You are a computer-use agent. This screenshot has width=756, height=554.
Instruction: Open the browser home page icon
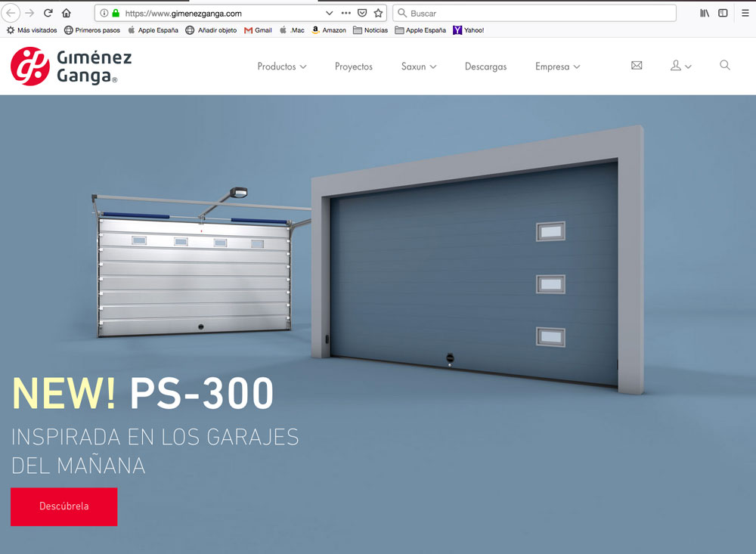(x=67, y=13)
